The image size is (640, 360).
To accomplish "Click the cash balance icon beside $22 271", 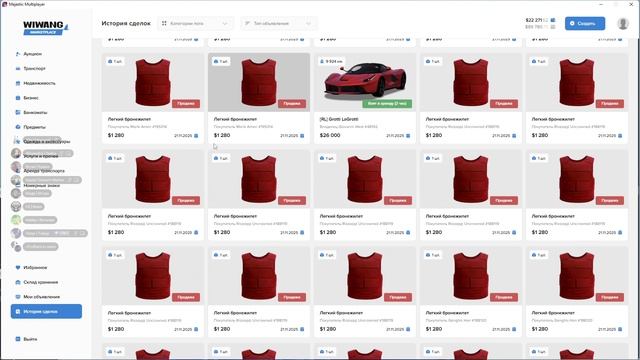I will coord(553,20).
